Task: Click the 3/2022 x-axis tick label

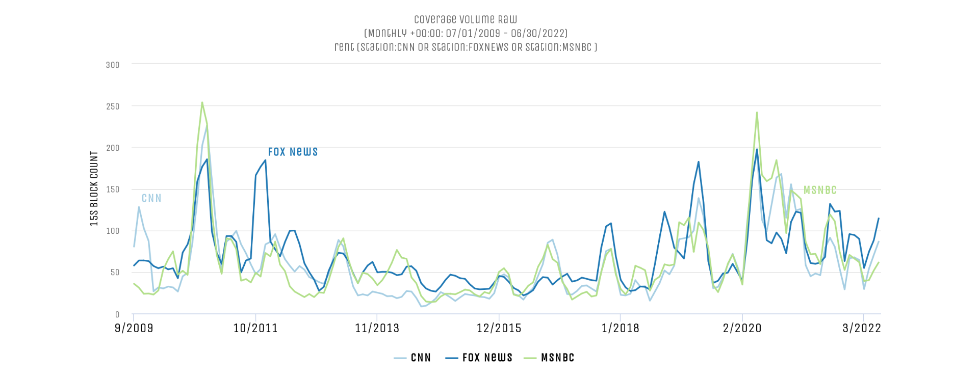Action: pyautogui.click(x=862, y=328)
